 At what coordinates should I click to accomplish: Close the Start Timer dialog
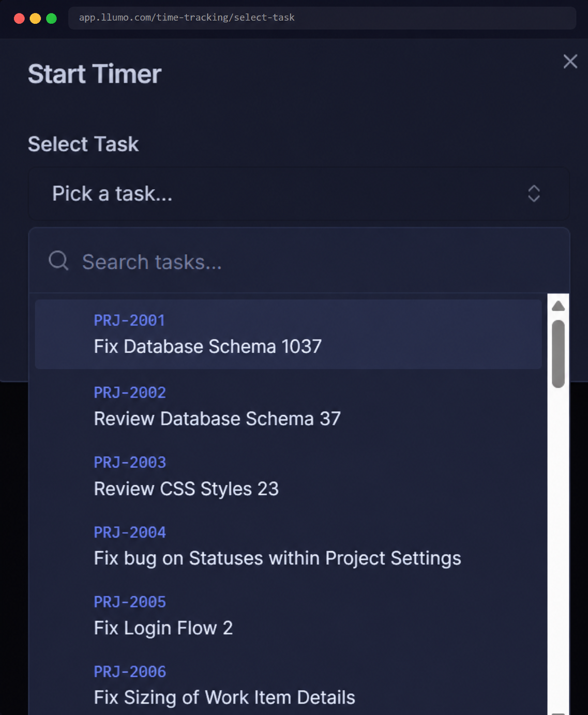tap(570, 62)
